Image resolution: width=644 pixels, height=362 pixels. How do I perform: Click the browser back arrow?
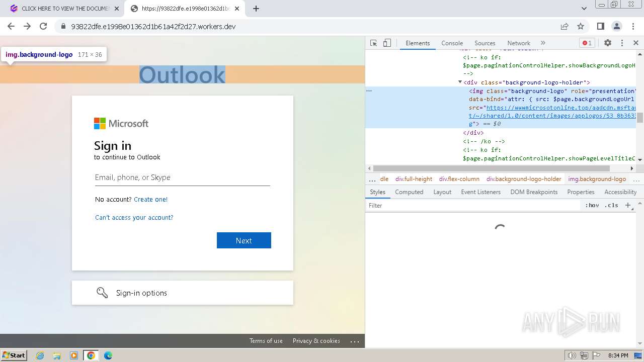11,26
